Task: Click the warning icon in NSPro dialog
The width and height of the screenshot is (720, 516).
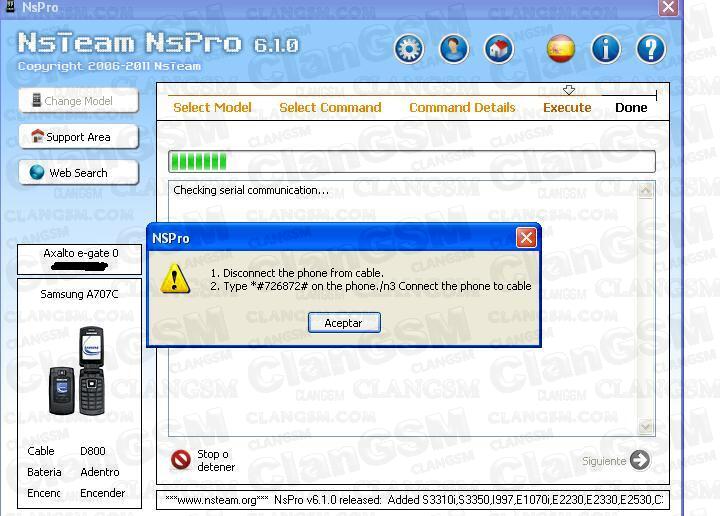Action: [x=174, y=279]
